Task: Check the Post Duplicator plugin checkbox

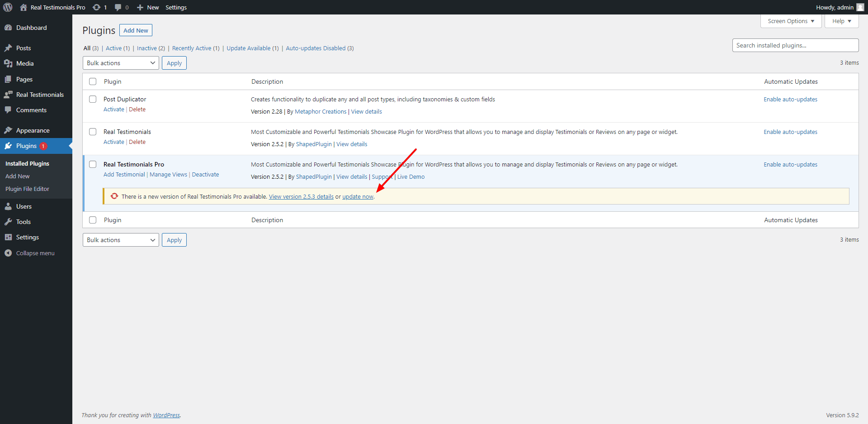Action: [93, 99]
